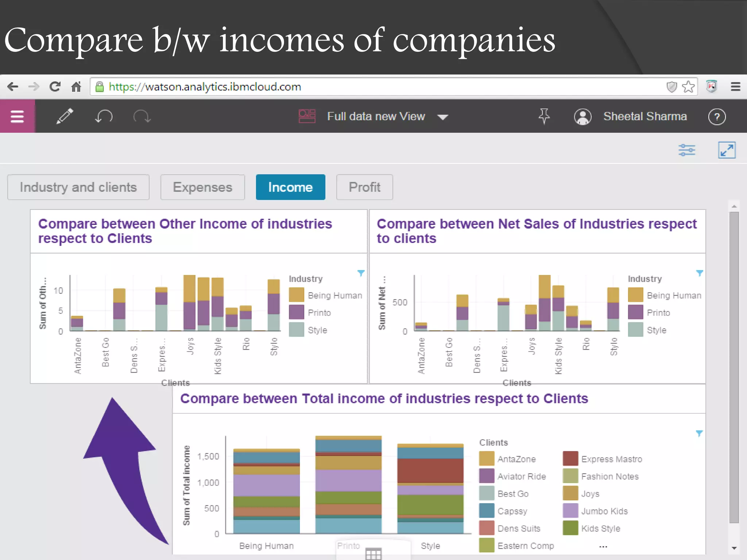747x560 pixels.
Task: Open the browser hamburger menu
Action: 736,87
